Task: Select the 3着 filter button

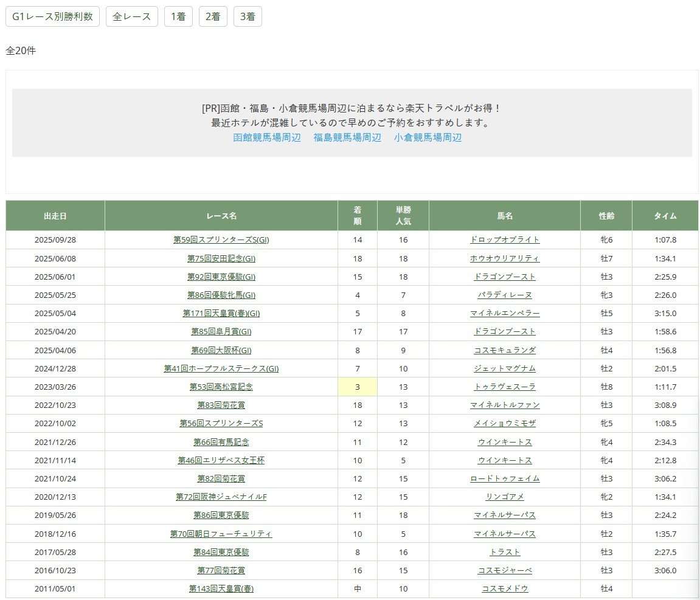Action: [248, 16]
